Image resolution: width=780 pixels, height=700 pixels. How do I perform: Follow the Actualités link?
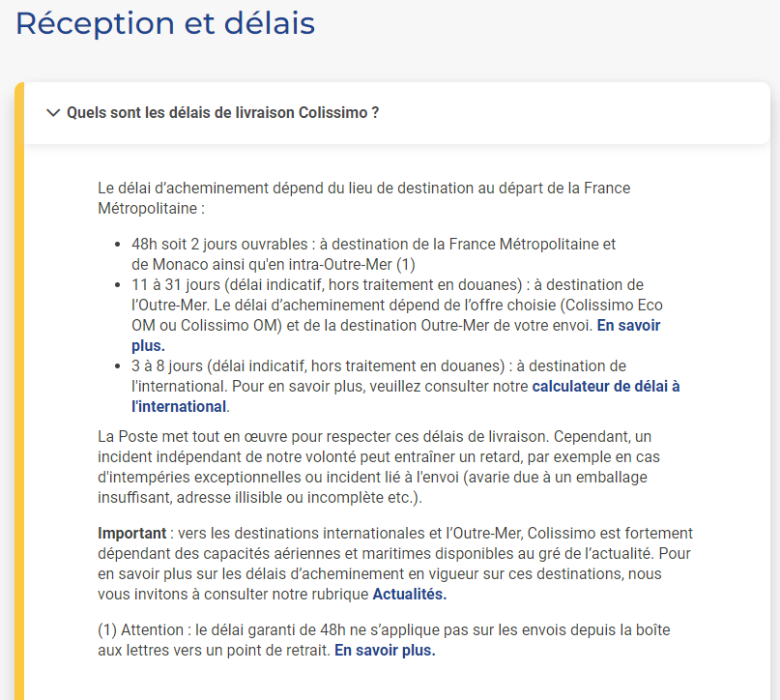click(410, 595)
